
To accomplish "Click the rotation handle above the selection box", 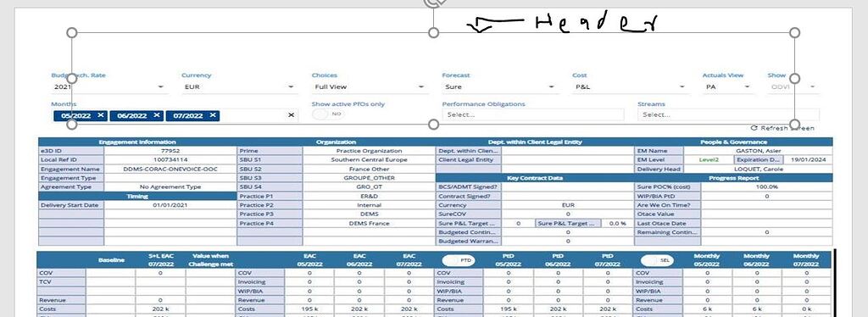I will 433,3.
